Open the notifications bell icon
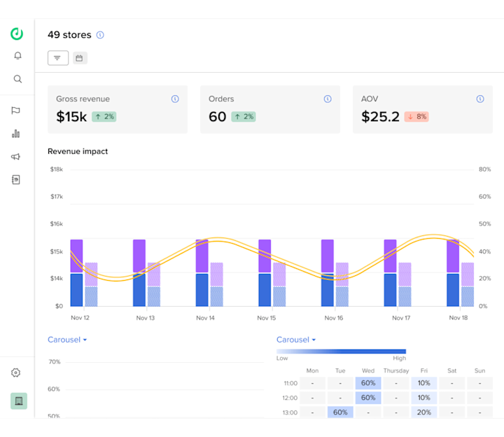Screen dimensions: 504x437 tap(17, 55)
